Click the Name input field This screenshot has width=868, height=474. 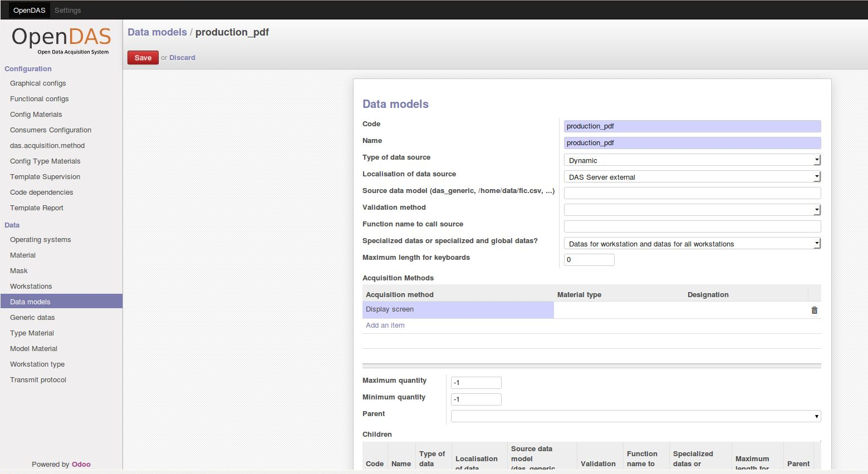click(x=692, y=143)
